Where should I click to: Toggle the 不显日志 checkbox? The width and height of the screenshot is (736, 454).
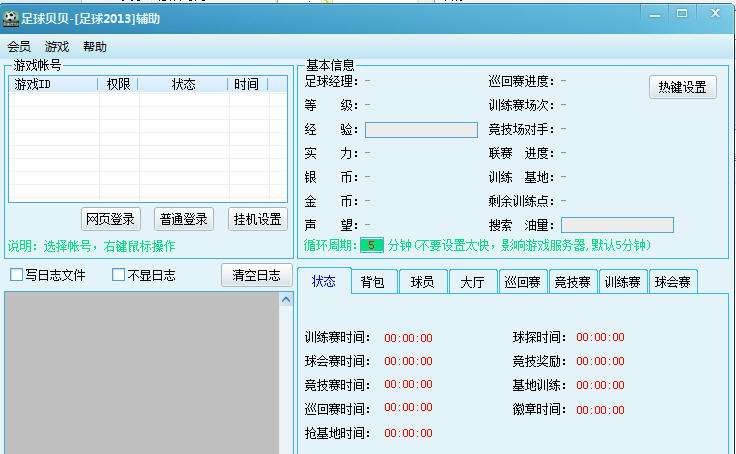click(118, 275)
